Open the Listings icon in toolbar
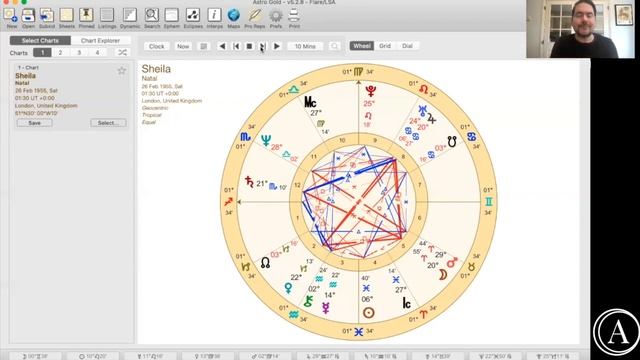The image size is (640, 360). (x=107, y=16)
